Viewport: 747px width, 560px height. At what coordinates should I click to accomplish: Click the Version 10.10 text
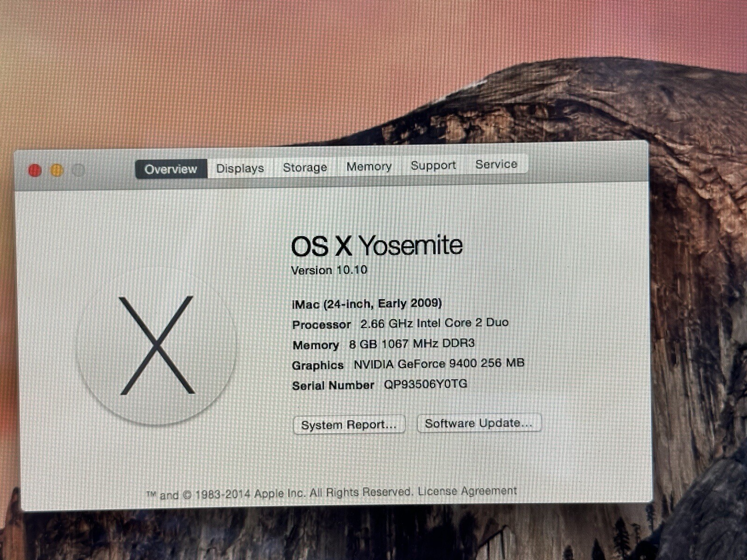pos(329,270)
